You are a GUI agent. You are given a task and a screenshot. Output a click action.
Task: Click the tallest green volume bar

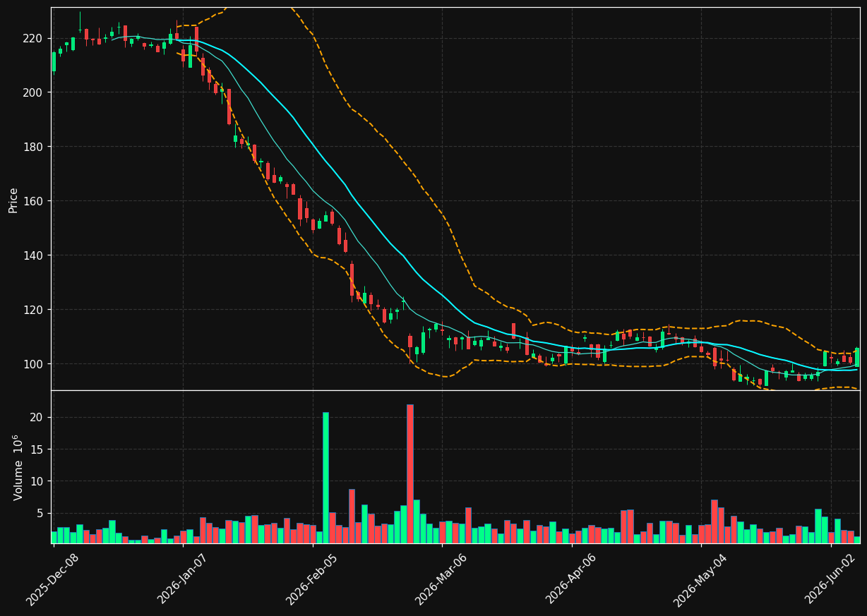[325, 478]
